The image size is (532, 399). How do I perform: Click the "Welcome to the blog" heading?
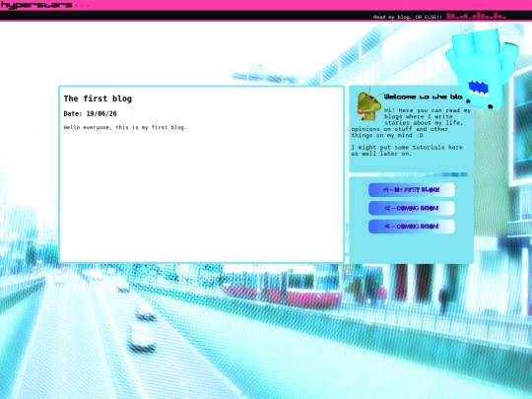[424, 97]
